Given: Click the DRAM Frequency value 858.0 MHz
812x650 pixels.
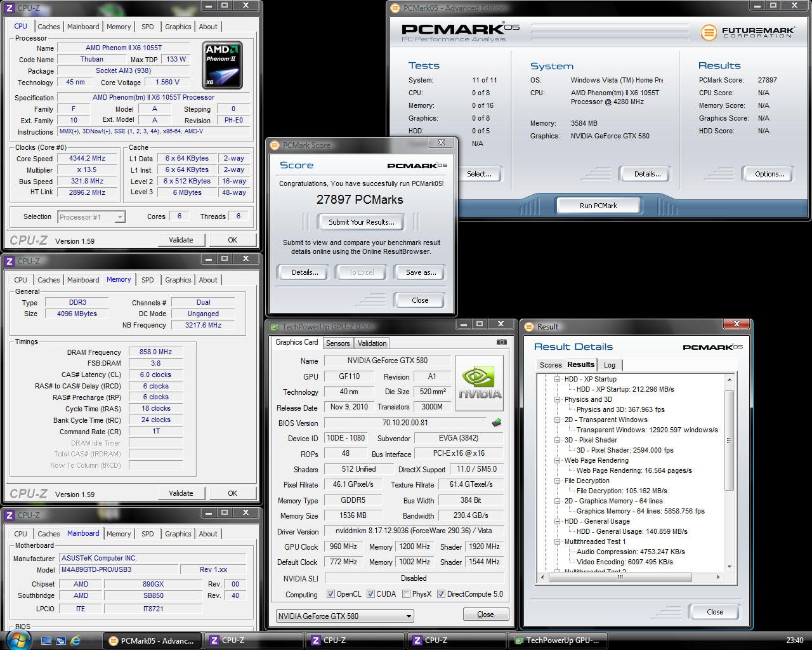Looking at the screenshot, I should point(156,352).
